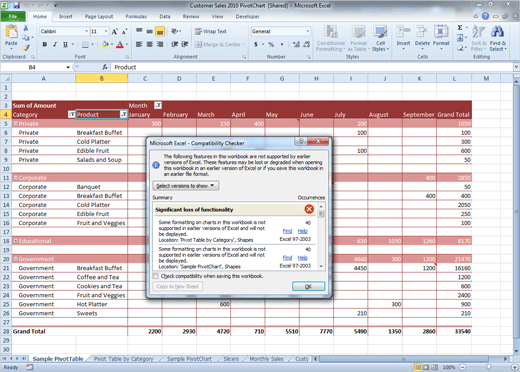520x372 pixels.
Task: Check compatibility when saving this workbook
Action: point(156,276)
